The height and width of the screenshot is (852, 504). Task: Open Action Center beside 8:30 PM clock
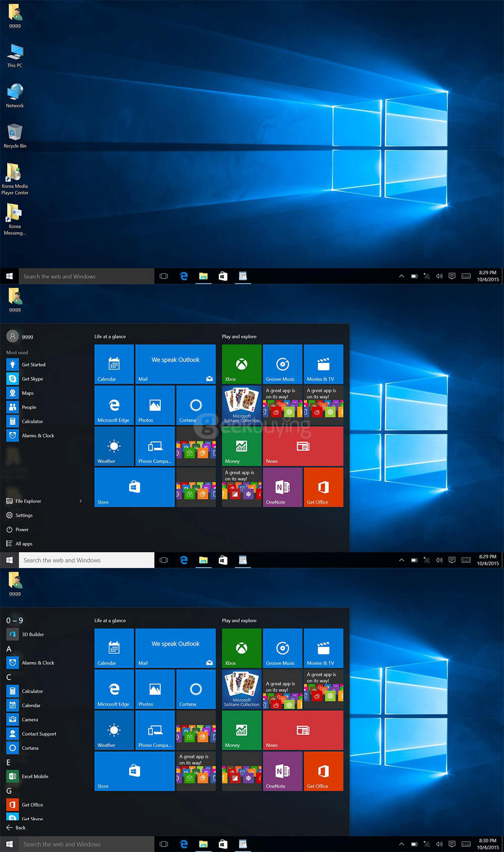coord(452,844)
